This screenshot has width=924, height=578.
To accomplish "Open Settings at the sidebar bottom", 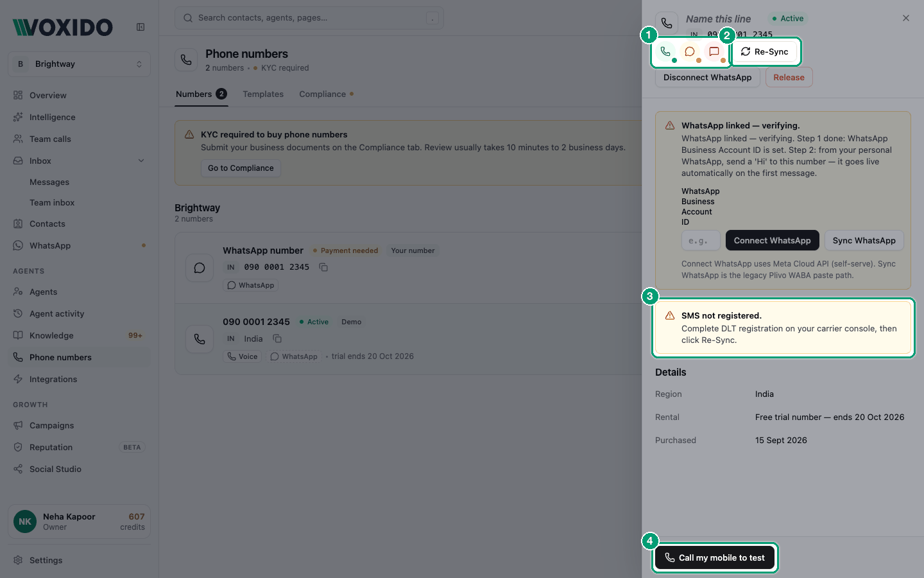I will click(80, 560).
